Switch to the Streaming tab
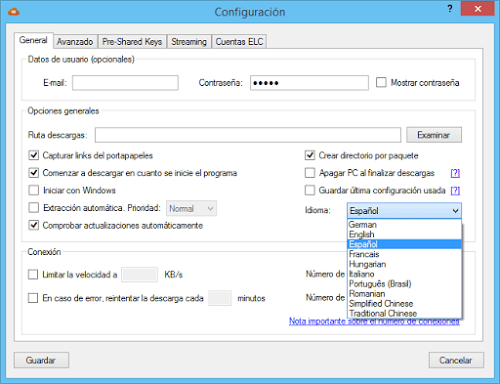This screenshot has height=384, width=500. coord(189,42)
